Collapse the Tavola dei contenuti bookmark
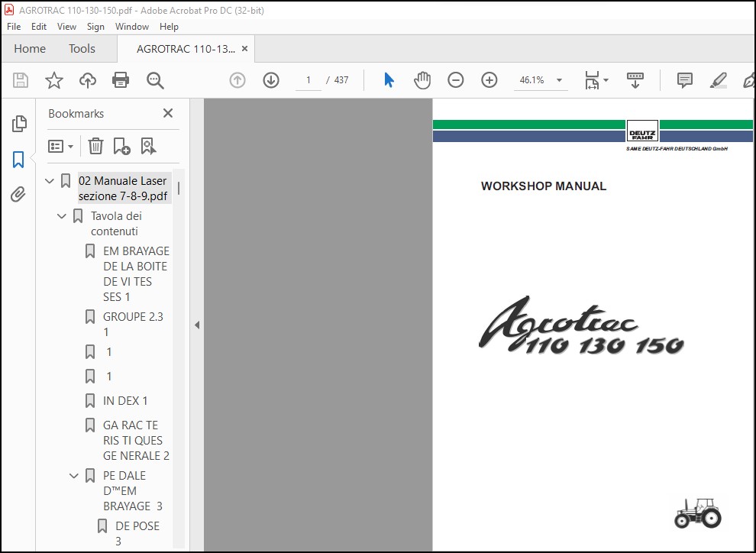Screen dimensions: 756x553 coord(62,216)
